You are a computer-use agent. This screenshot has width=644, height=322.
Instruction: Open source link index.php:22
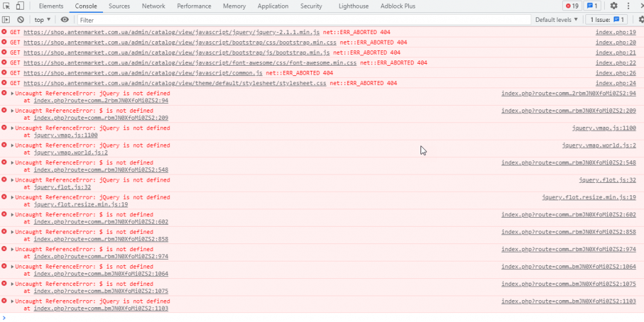[x=616, y=63]
